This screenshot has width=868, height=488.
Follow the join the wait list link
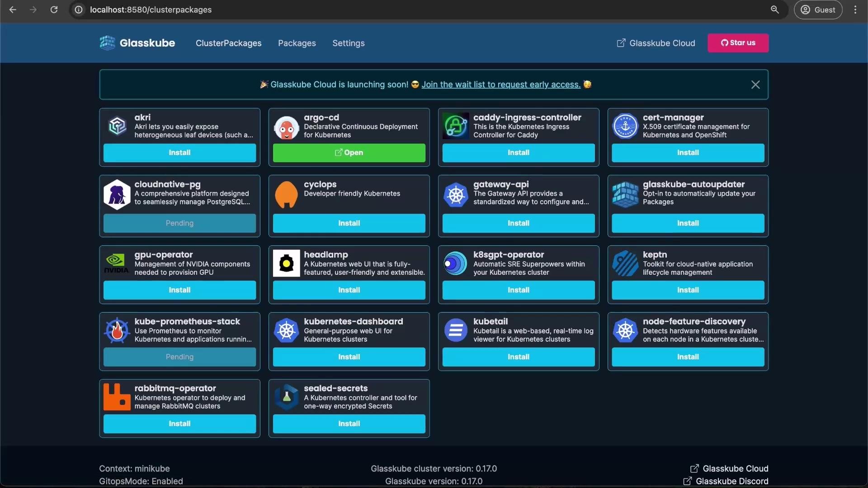pos(501,84)
